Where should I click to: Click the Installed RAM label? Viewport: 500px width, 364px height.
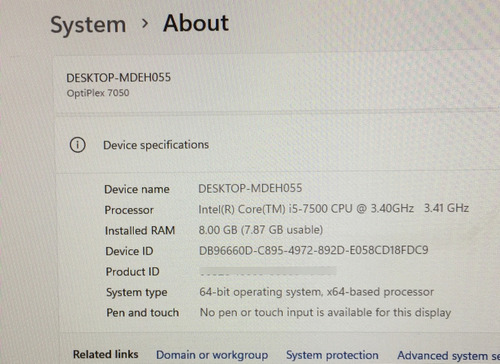pos(140,231)
